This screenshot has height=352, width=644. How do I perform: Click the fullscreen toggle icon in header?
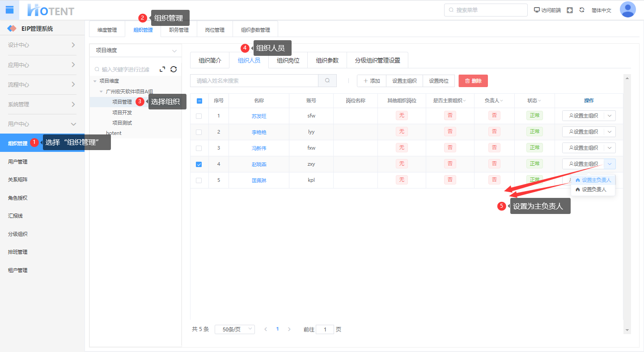[570, 10]
